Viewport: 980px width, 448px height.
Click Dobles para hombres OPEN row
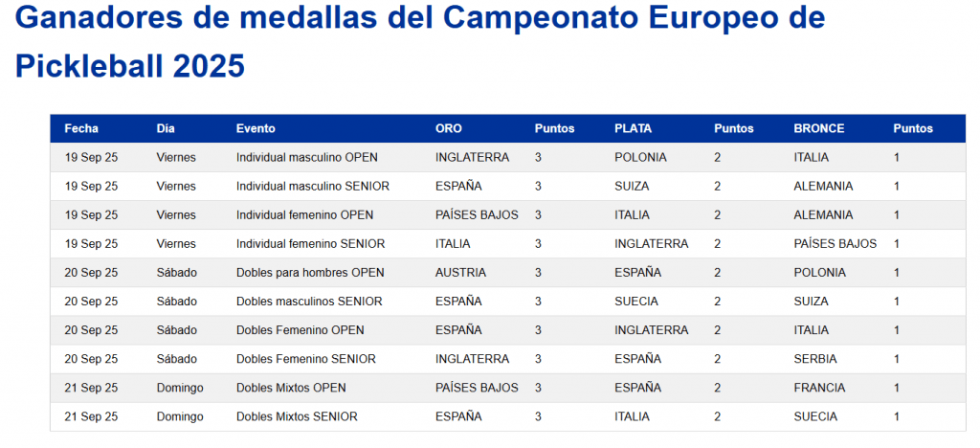coord(507,273)
